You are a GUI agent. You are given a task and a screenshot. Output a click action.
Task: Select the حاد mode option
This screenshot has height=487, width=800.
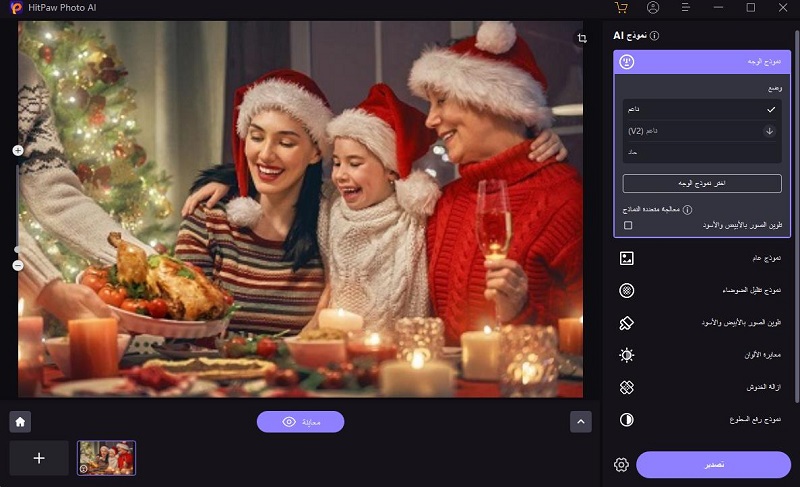(700, 152)
